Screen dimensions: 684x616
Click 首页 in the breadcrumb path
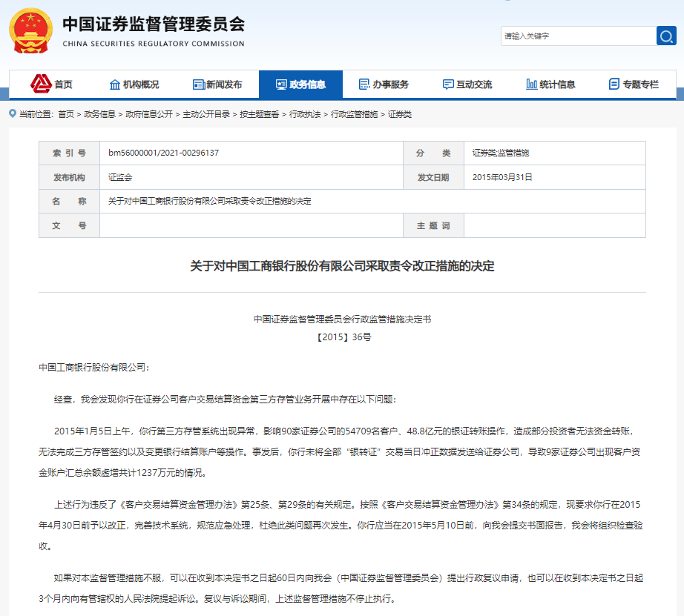pyautogui.click(x=66, y=114)
